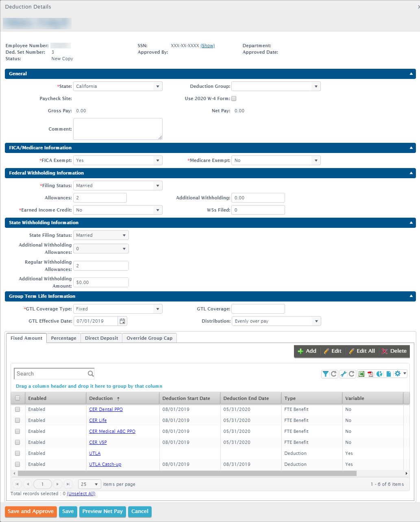
Task: Click the horizontal grid scrollbar
Action: [x=187, y=474]
